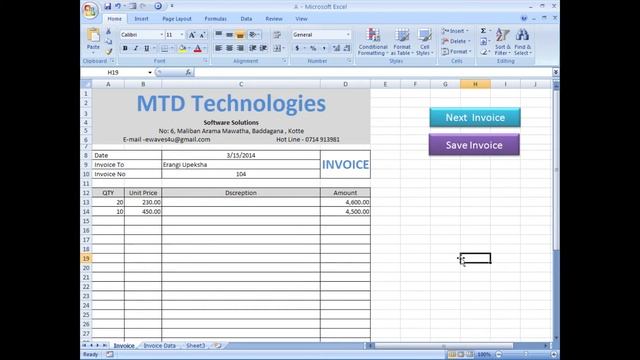Click the AutoSum sigma icon
Image resolution: width=640 pixels, height=360 pixels.
pos(483,31)
